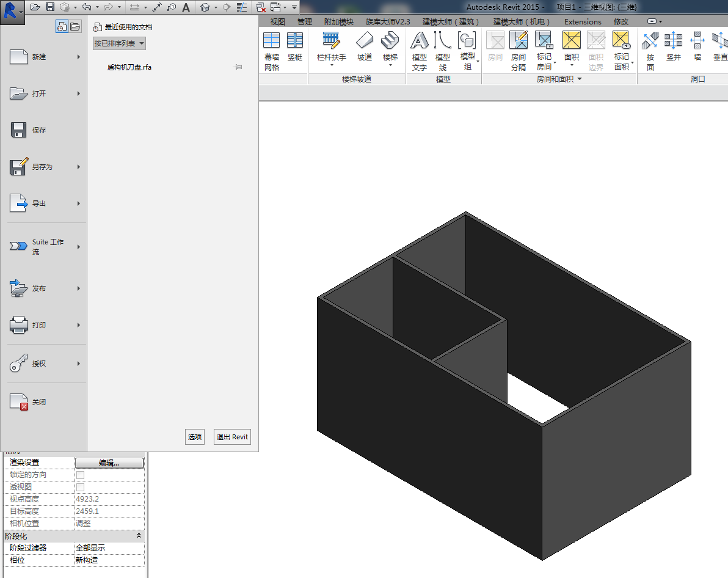
Task: Switch to the Extensions ribbon tab
Action: coord(583,21)
